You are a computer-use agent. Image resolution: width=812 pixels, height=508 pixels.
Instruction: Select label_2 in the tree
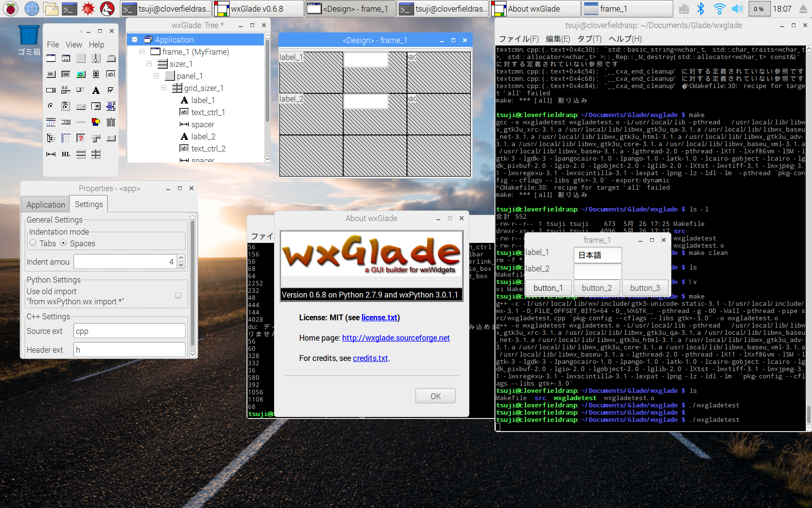pyautogui.click(x=203, y=136)
